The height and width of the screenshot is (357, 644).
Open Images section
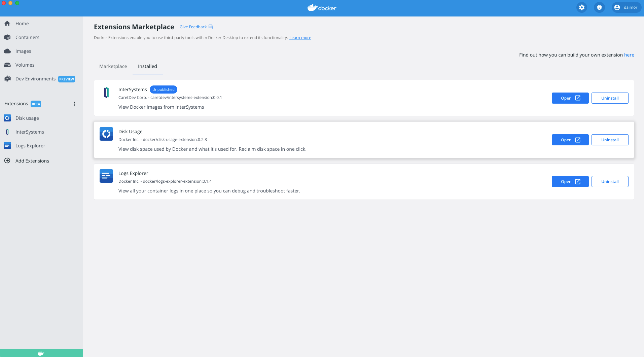coord(41,51)
